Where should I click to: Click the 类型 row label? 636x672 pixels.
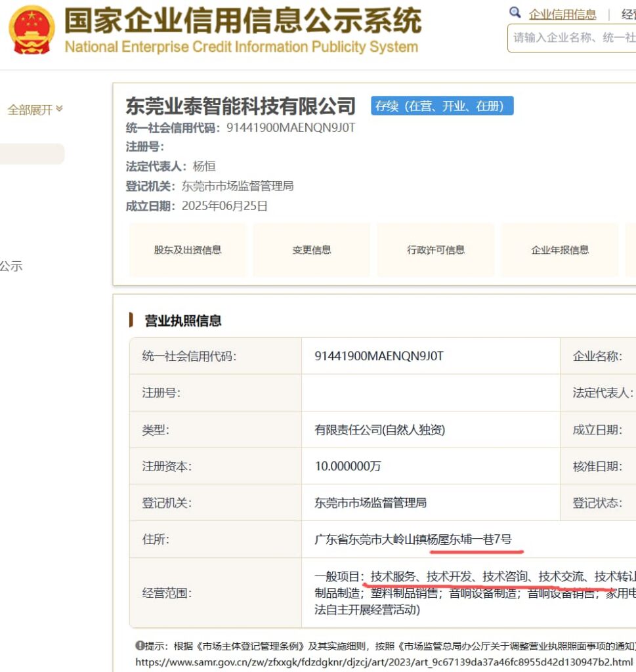pyautogui.click(x=156, y=429)
